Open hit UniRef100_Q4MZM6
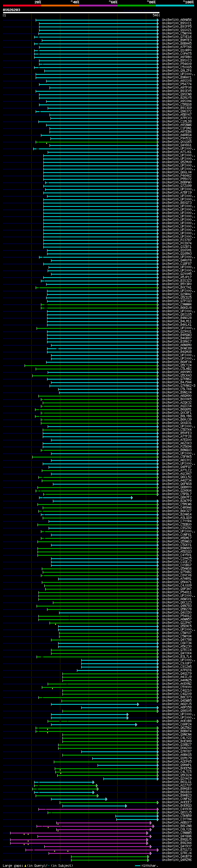Screen dimensions: 197x868 [177, 860]
